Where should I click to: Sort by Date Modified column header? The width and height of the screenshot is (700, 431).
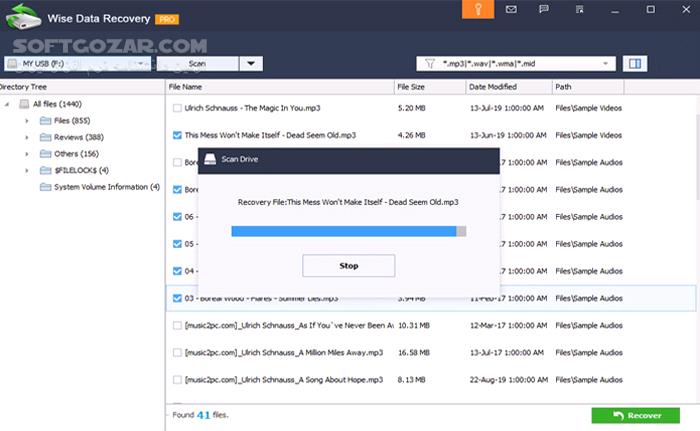(x=509, y=87)
